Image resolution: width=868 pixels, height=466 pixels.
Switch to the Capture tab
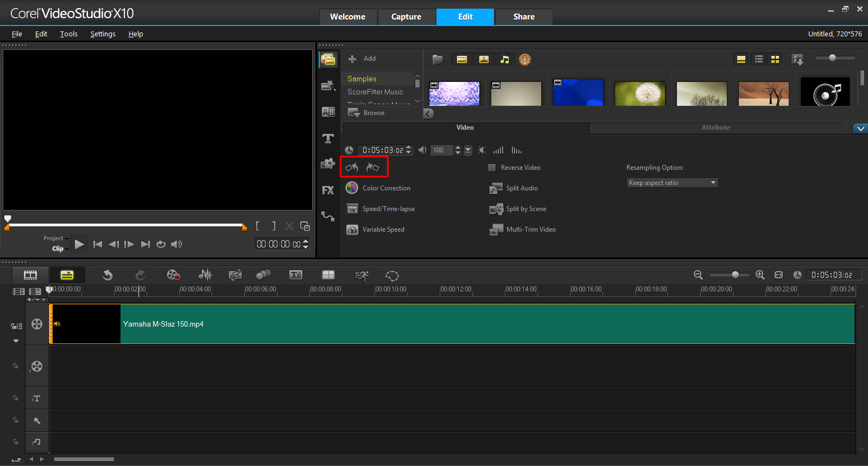point(406,17)
